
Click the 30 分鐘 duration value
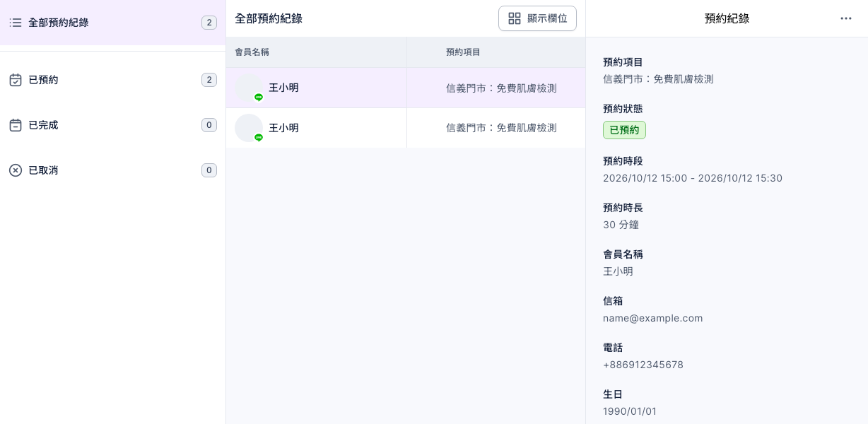pyautogui.click(x=621, y=225)
